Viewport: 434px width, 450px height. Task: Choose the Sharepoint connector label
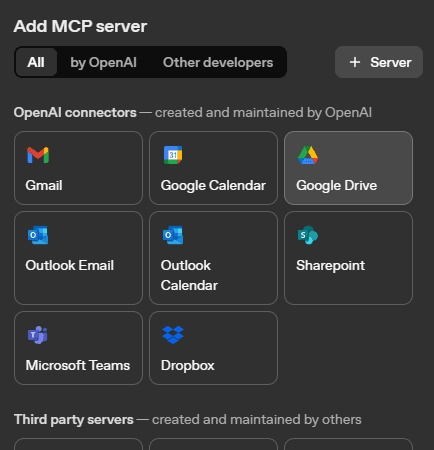click(x=330, y=265)
